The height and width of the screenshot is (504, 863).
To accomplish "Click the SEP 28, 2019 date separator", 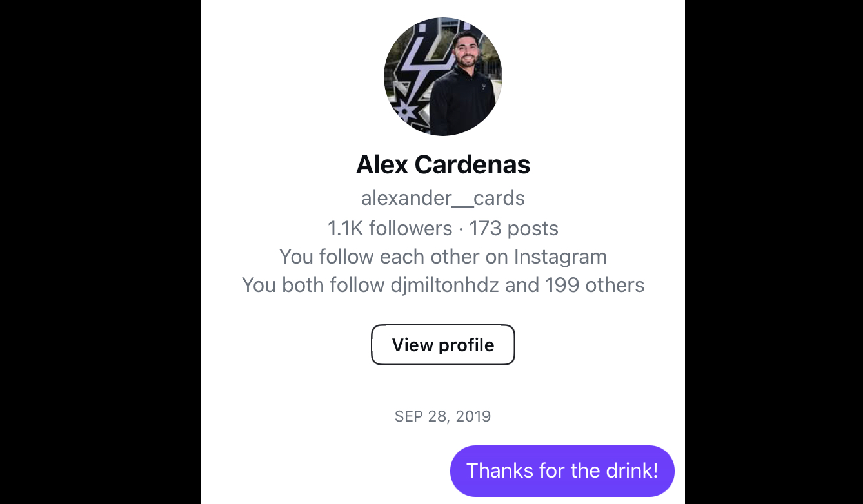I will [443, 416].
